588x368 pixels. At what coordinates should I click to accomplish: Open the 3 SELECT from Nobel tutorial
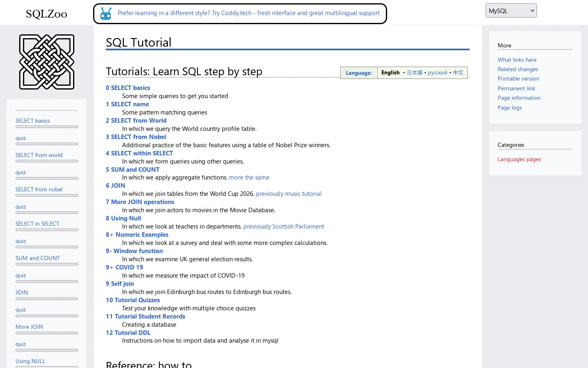136,137
